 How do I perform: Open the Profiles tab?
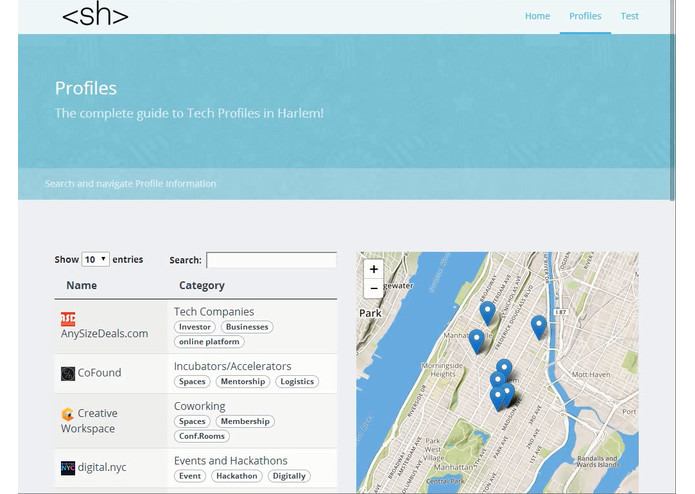click(x=585, y=16)
